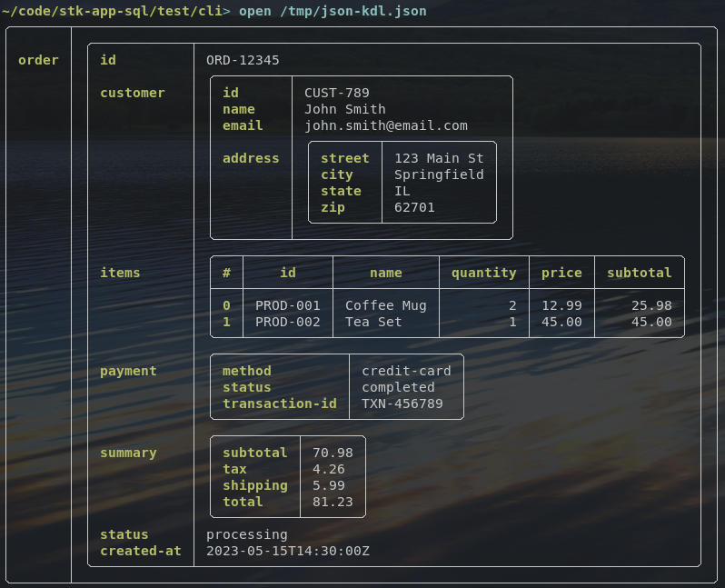725x588 pixels.
Task: Click the Tea Set cell
Action: (x=373, y=322)
